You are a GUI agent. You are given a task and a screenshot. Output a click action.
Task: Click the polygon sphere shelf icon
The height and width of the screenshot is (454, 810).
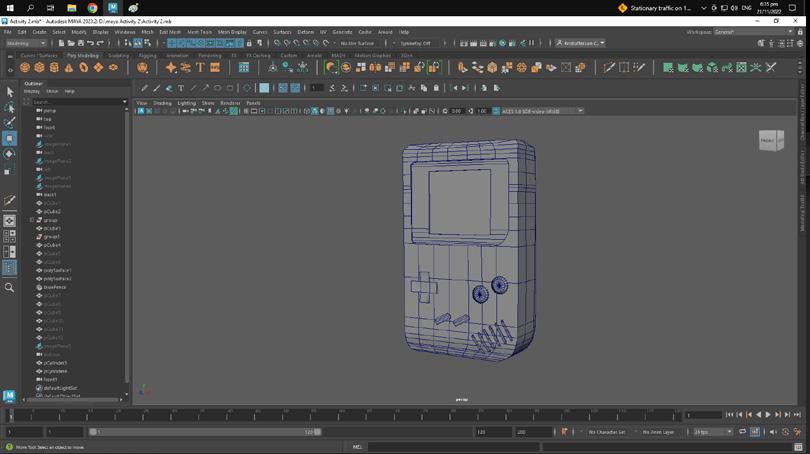[25, 67]
